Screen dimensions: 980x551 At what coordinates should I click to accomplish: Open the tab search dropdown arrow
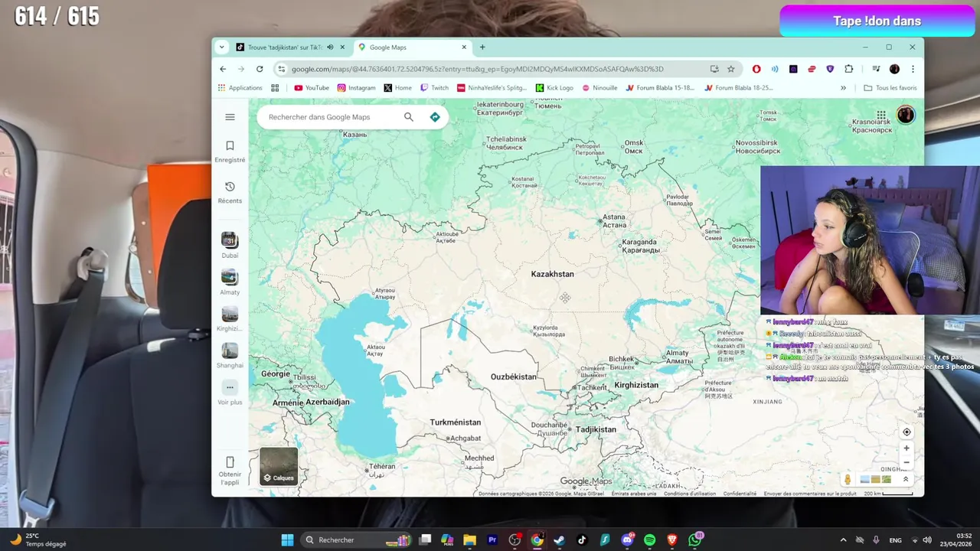click(x=222, y=47)
